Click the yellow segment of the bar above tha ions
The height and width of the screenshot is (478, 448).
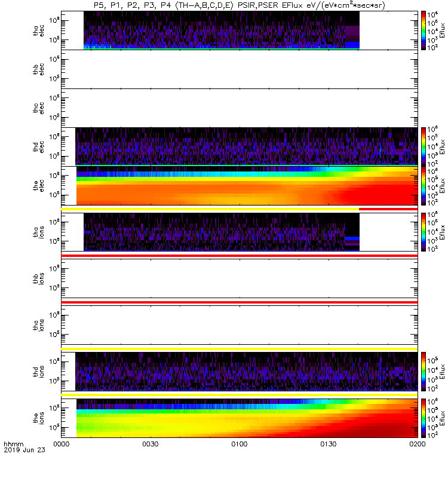pos(210,209)
